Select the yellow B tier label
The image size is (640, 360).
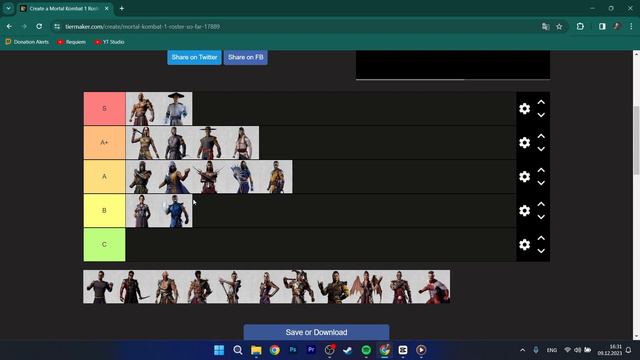pyautogui.click(x=104, y=211)
